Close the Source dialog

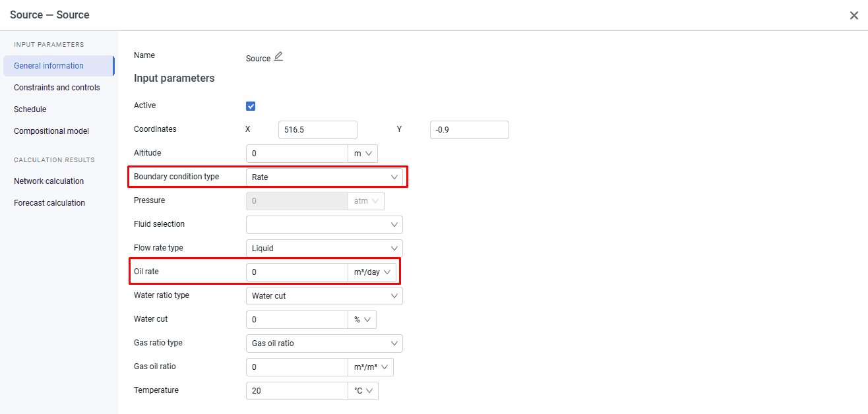tap(853, 15)
